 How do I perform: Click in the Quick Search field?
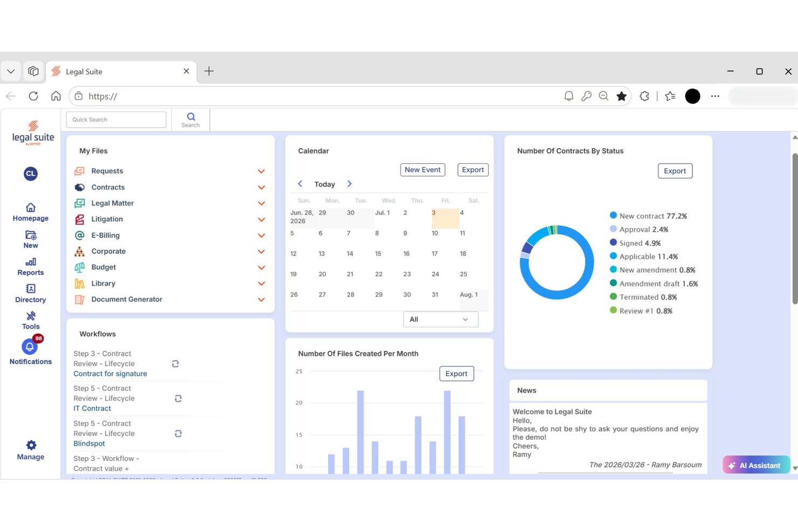coord(116,120)
